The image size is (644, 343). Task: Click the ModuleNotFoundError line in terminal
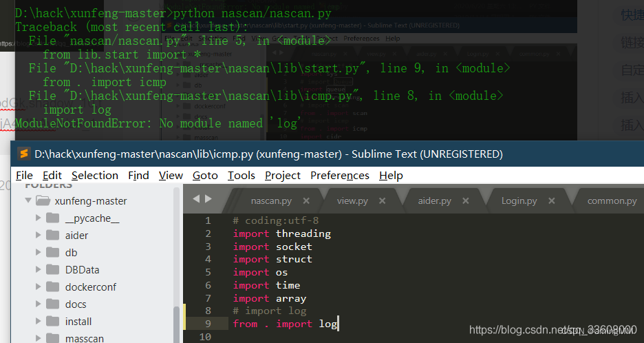pos(158,123)
